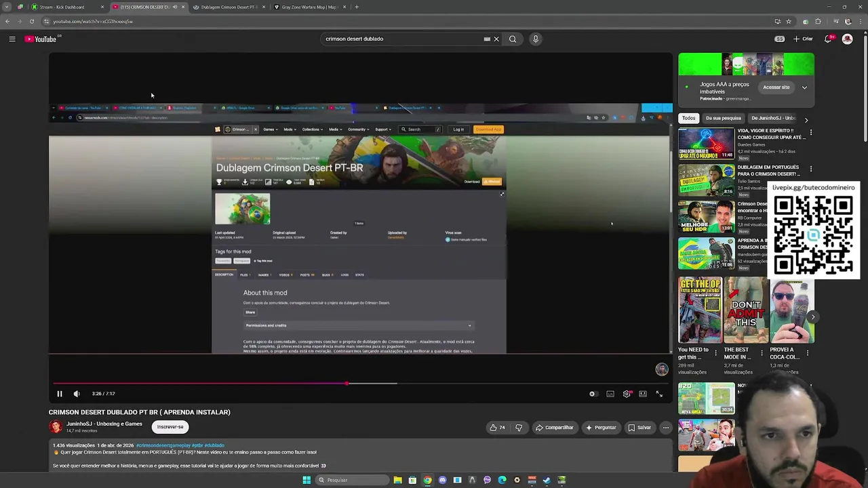Select the Todos filter chip
868x488 pixels.
coord(689,118)
